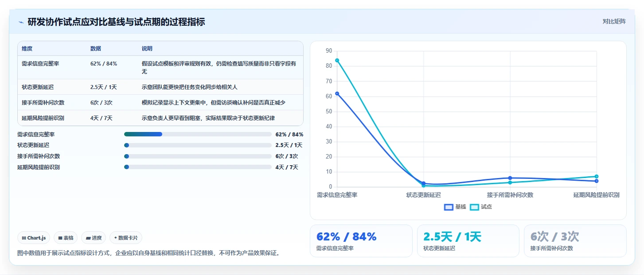Click the 状态更新延迟 progress bar
Screen dimensions: 644x275
point(198,145)
